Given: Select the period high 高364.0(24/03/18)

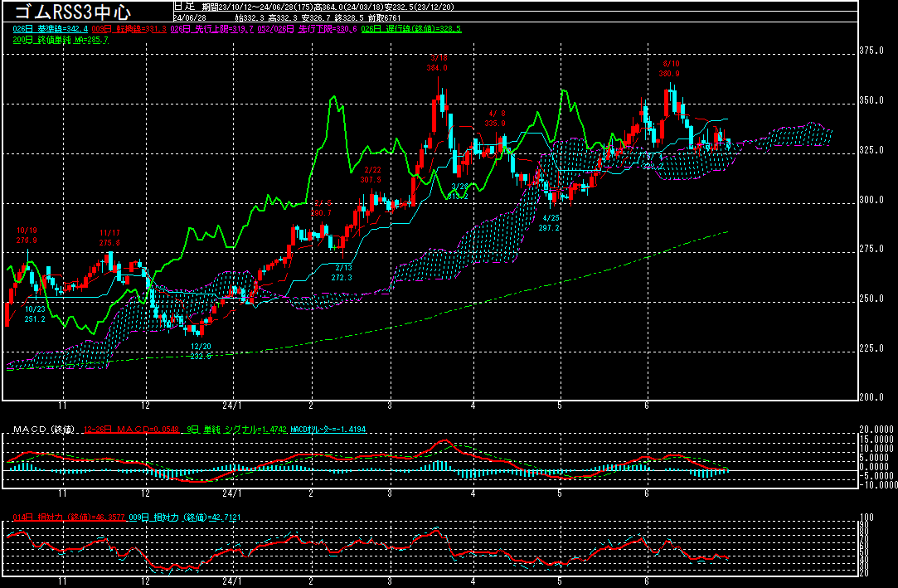Looking at the screenshot, I should pos(349,7).
